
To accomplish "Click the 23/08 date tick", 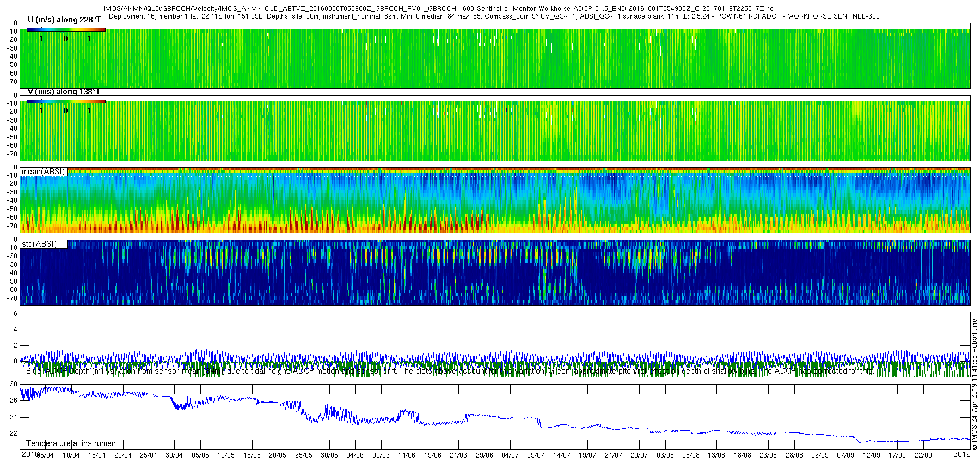I will click(768, 455).
